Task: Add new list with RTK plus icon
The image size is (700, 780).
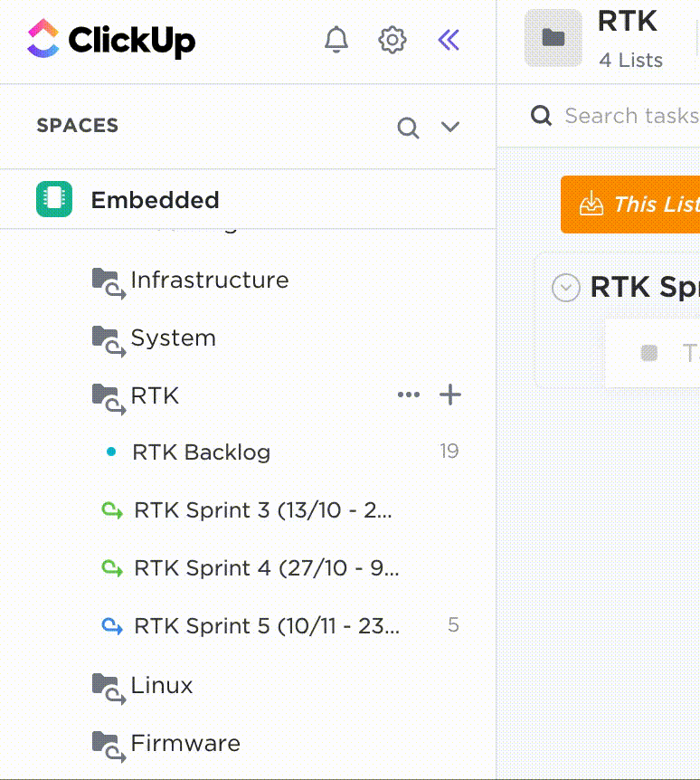Action: tap(450, 395)
